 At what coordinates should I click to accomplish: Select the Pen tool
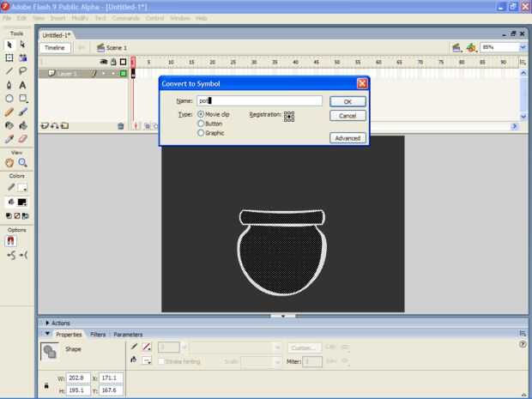click(9, 85)
